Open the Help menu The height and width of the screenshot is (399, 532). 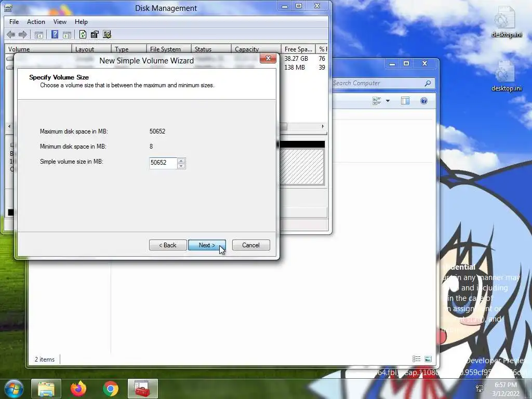tap(81, 22)
